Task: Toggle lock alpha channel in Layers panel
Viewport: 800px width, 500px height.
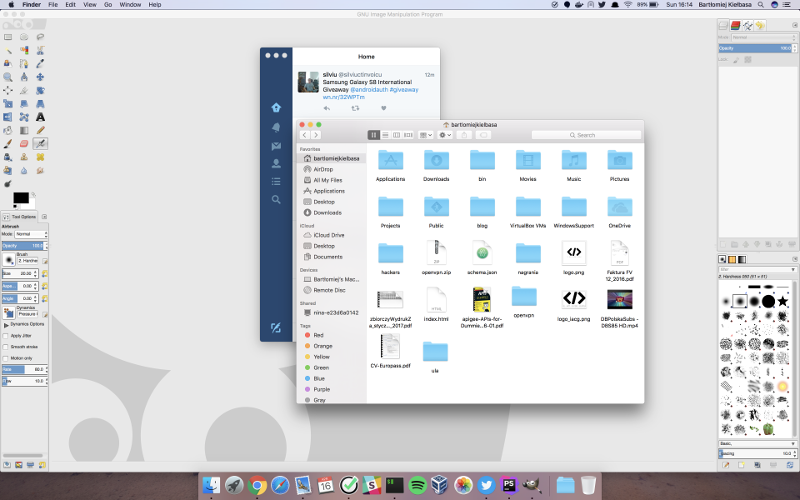Action: pos(748,60)
